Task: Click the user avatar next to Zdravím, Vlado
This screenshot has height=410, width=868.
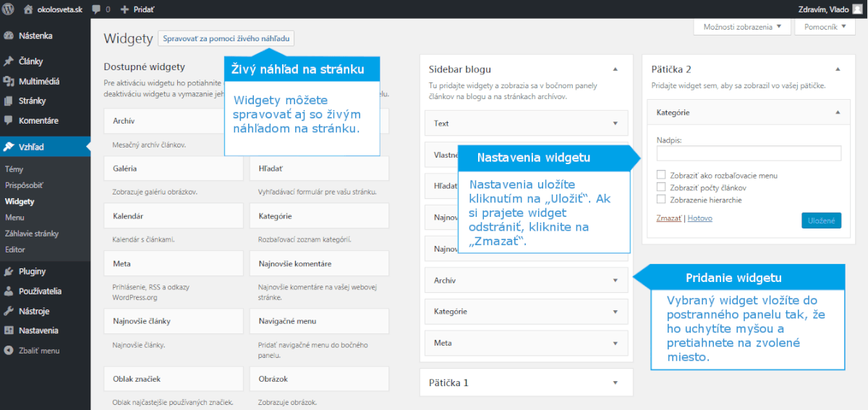Action: point(856,9)
